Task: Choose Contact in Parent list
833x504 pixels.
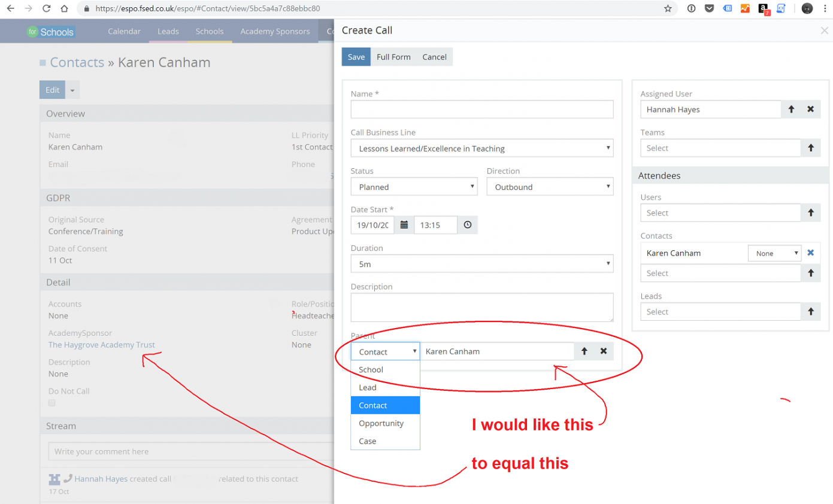Action: [385, 405]
